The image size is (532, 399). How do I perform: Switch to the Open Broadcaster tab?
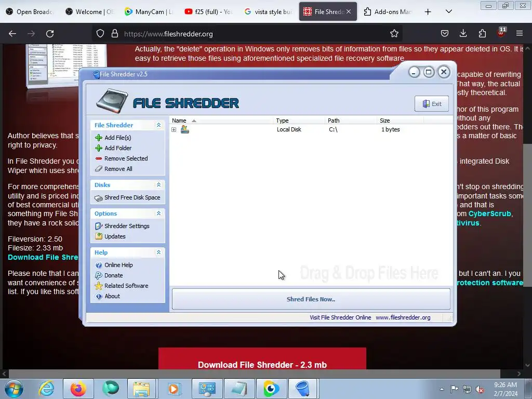click(x=30, y=11)
